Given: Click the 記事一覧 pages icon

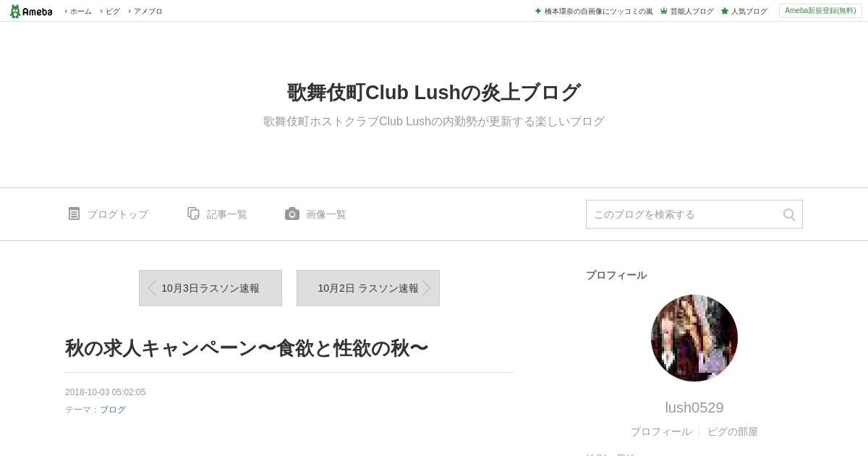Looking at the screenshot, I should click(193, 214).
